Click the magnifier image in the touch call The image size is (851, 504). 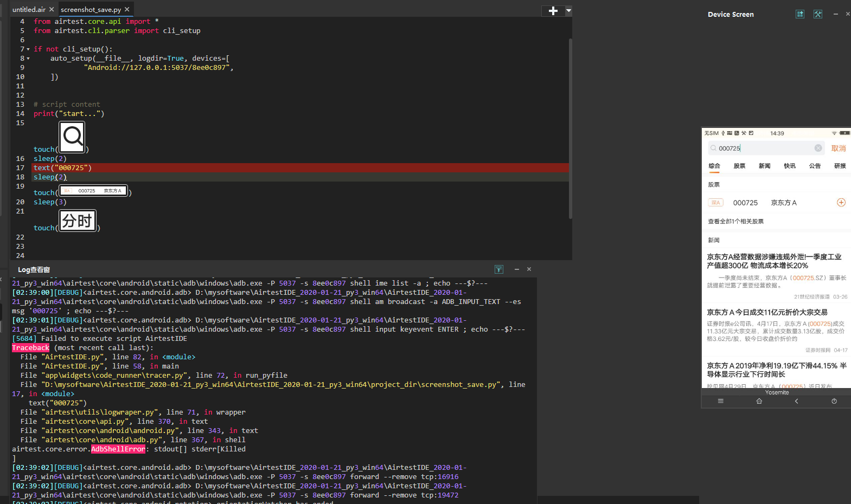click(x=72, y=137)
